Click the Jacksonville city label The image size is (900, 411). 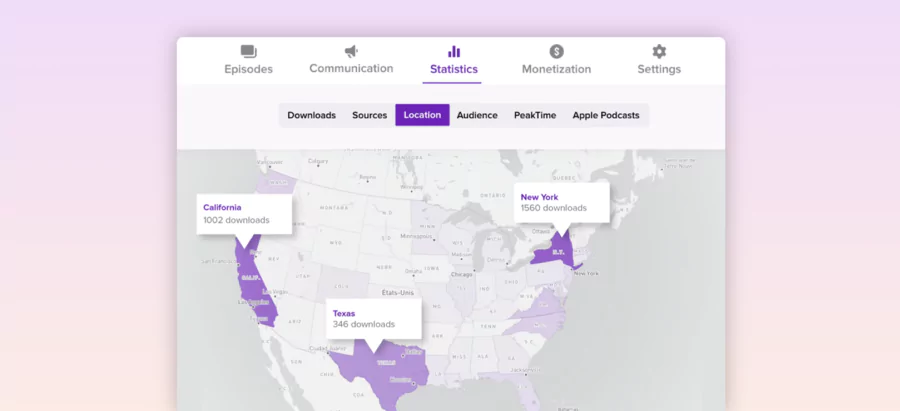pos(523,370)
